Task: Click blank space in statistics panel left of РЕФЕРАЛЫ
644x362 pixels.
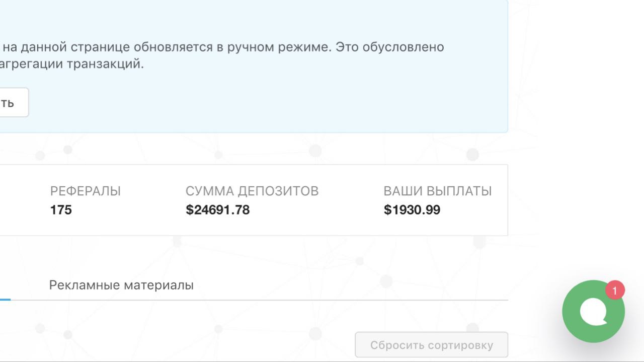Action: tap(23, 200)
